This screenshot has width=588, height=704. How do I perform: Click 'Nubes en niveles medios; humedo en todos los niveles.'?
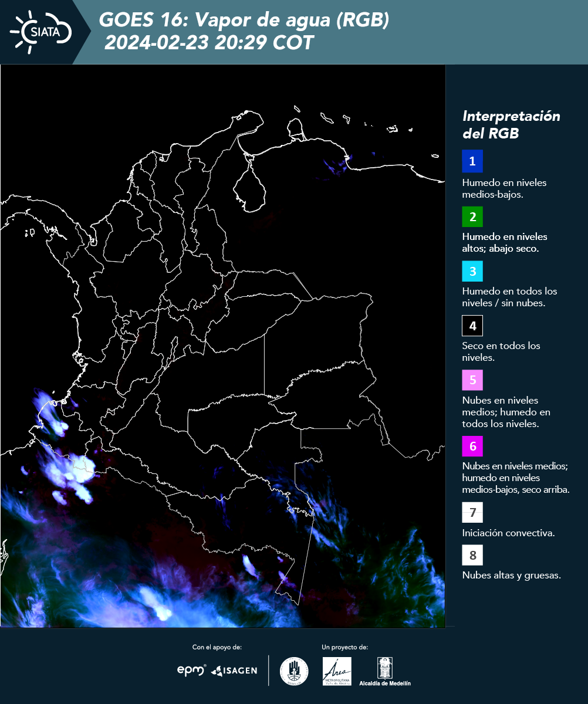pos(506,412)
